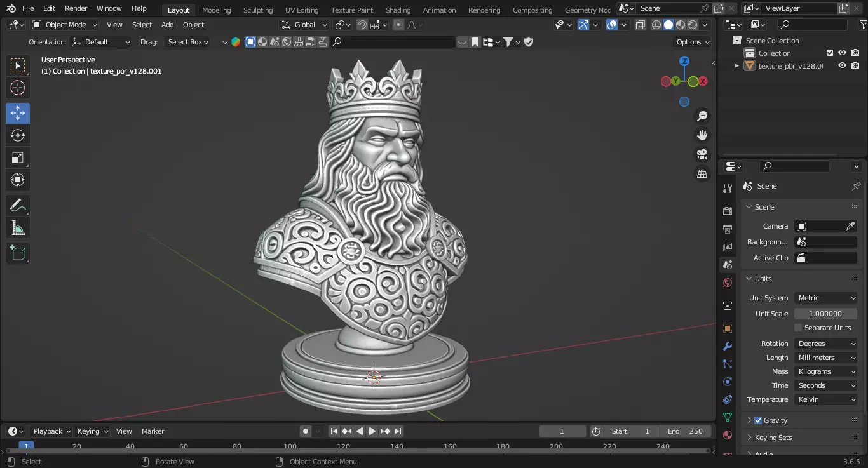Activate the Cursor tool
Viewport: 868px width, 468px height.
(18, 88)
